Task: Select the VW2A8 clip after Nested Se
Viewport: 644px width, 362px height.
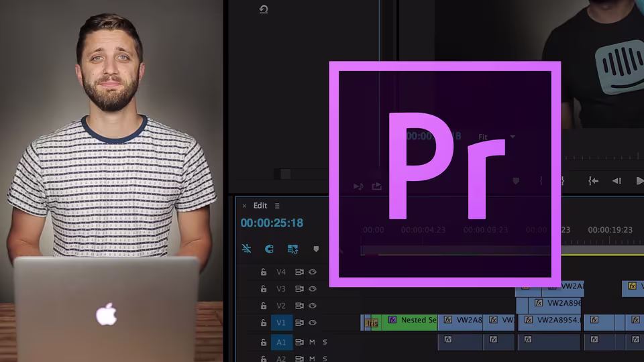Action: pos(460,322)
